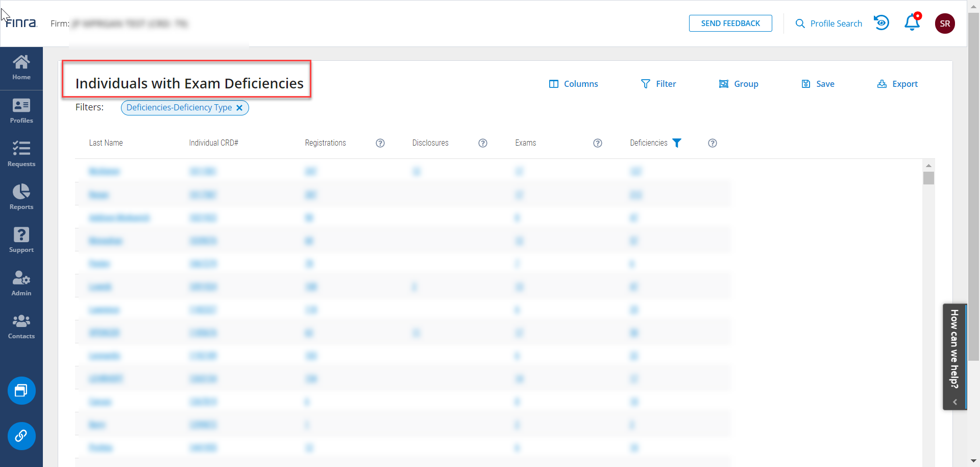The image size is (980, 467).
Task: Open Reports from the sidebar
Action: click(21, 197)
